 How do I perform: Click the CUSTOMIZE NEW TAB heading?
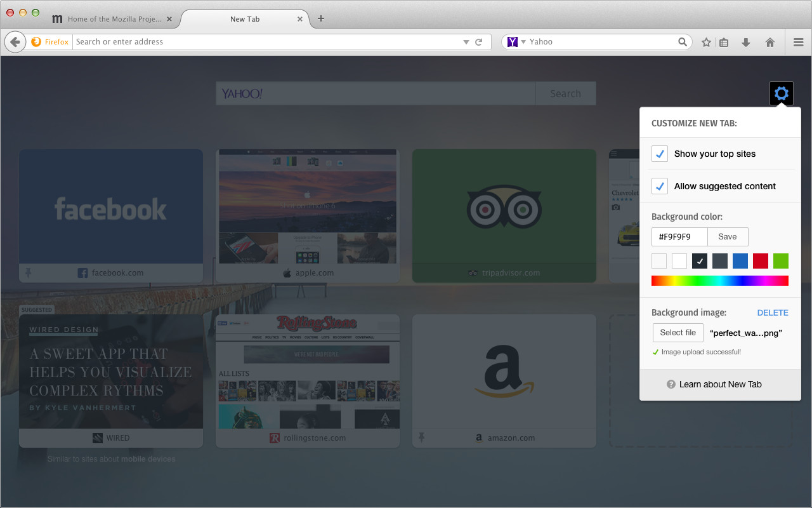pyautogui.click(x=694, y=123)
